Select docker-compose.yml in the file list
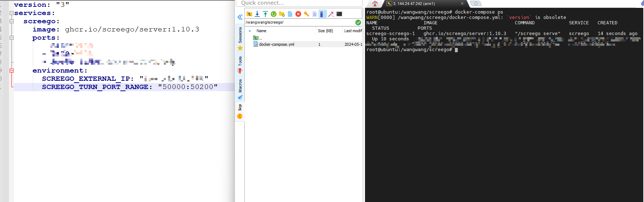 (x=277, y=44)
